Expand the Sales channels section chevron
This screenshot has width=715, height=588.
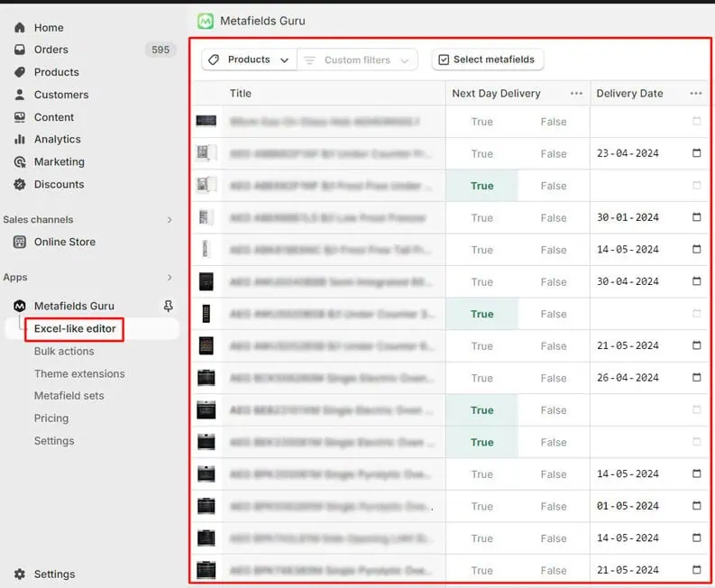[x=170, y=220]
